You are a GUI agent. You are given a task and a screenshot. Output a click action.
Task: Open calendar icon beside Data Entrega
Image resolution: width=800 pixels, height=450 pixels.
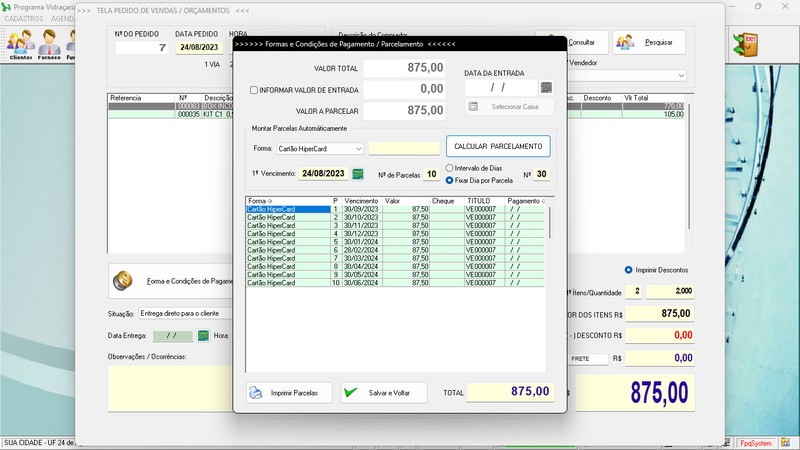[x=203, y=335]
